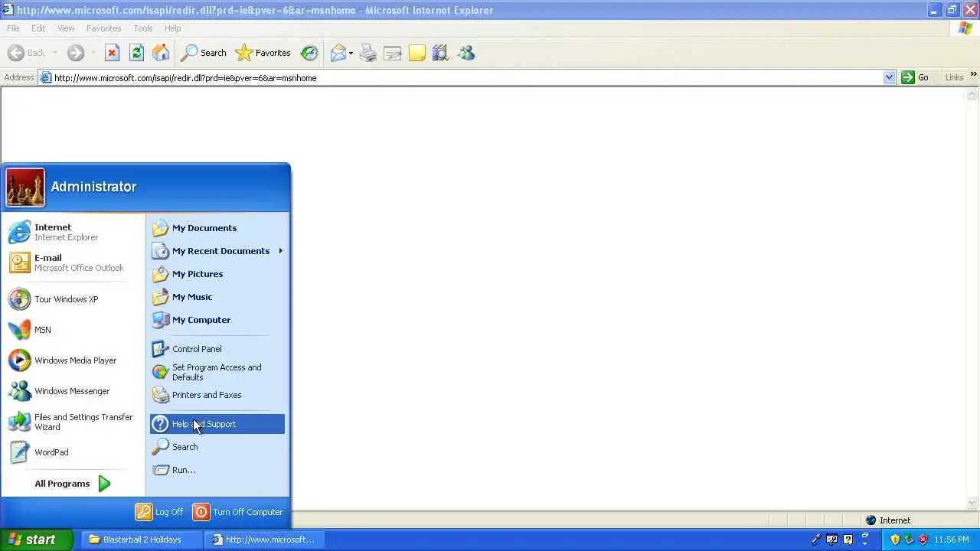Expand My Recent Documents submenu
The width and height of the screenshot is (980, 551).
click(217, 251)
